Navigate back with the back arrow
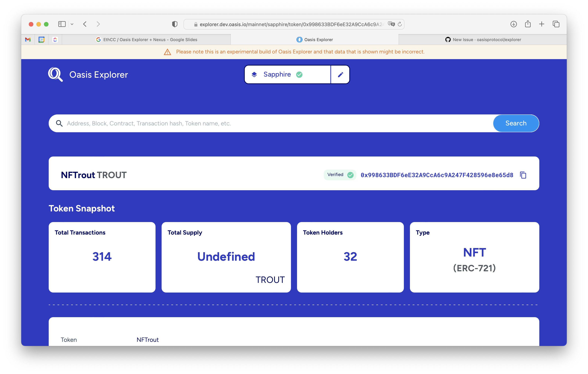The width and height of the screenshot is (588, 374). click(85, 24)
